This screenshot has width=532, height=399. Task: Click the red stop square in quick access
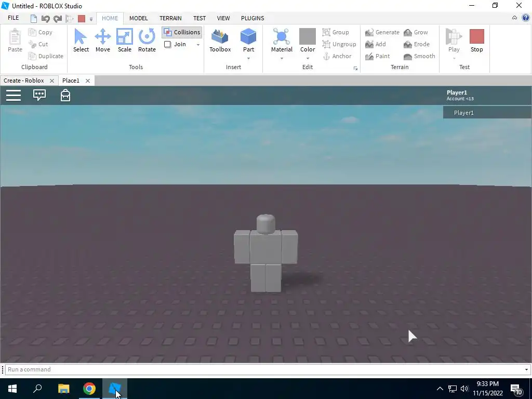click(82, 18)
